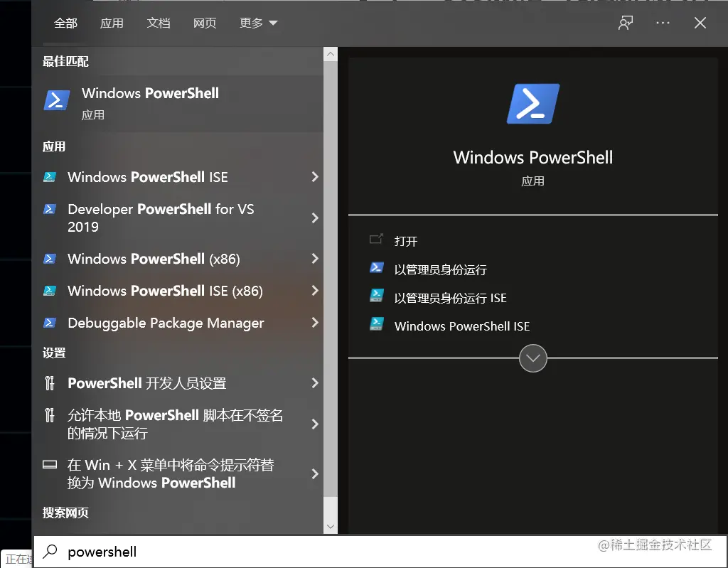
Task: Open Windows PowerShell ISE from preview actions
Action: [x=462, y=326]
